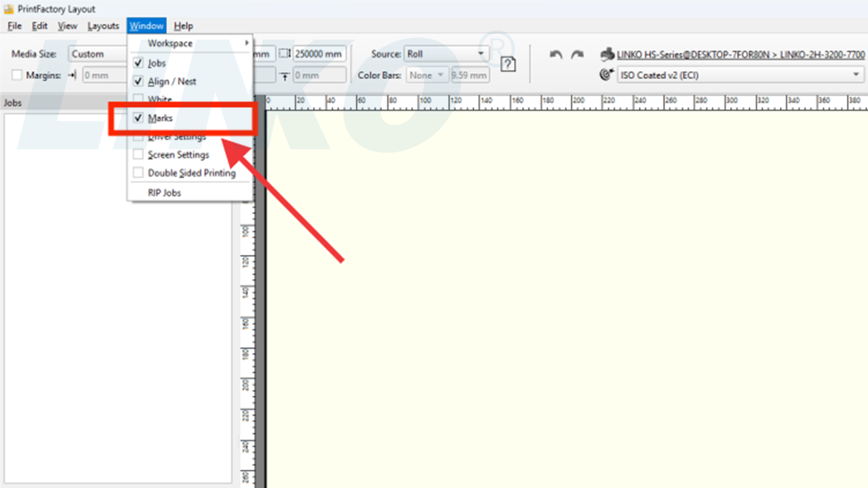Click the Undo arrow icon

(x=556, y=55)
